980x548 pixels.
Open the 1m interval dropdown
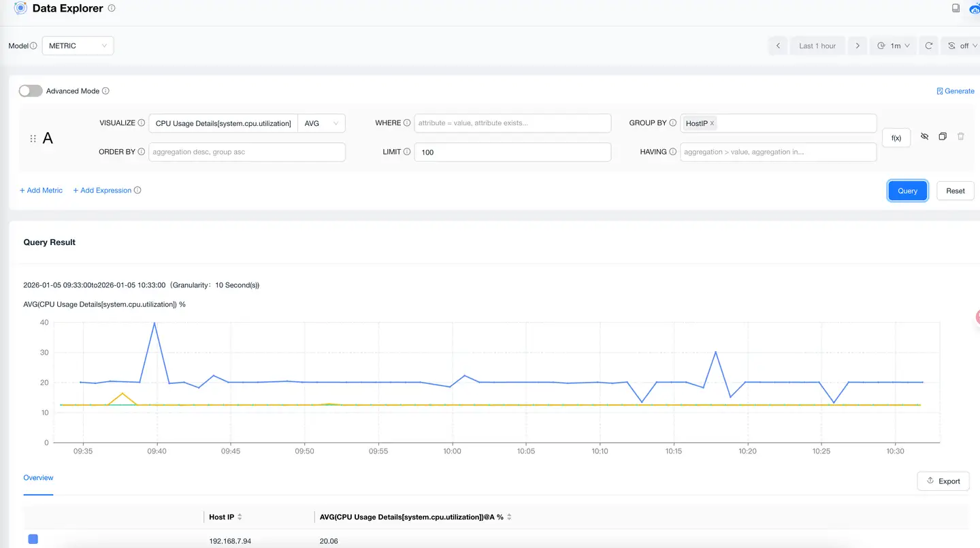tap(894, 46)
